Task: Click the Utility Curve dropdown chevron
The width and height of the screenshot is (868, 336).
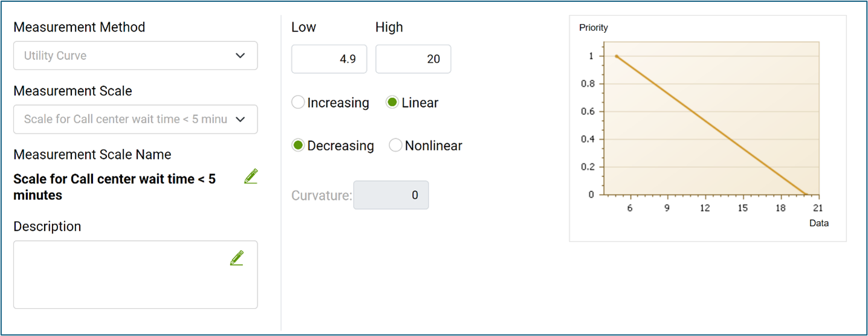Action: coord(240,56)
